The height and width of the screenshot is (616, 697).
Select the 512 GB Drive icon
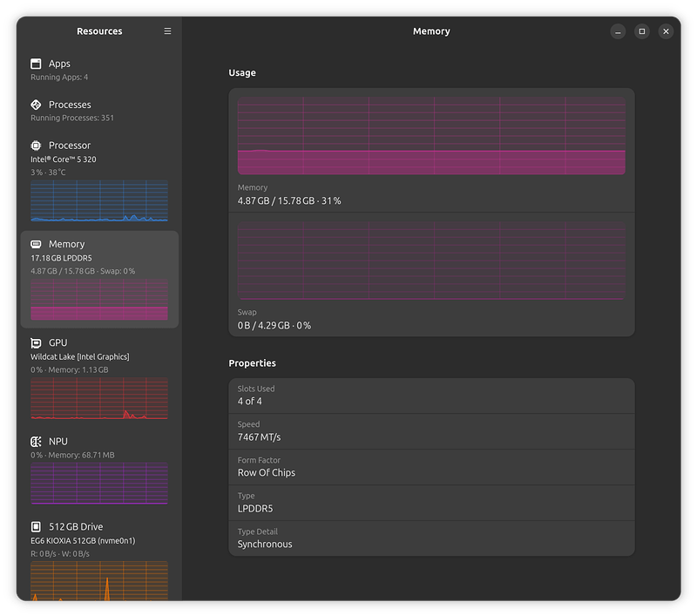tap(36, 526)
